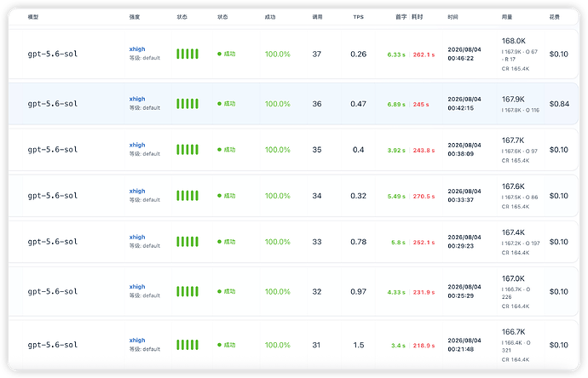This screenshot has height=378, width=588.
Task: Click the TPS value 0.78
Action: pyautogui.click(x=359, y=242)
